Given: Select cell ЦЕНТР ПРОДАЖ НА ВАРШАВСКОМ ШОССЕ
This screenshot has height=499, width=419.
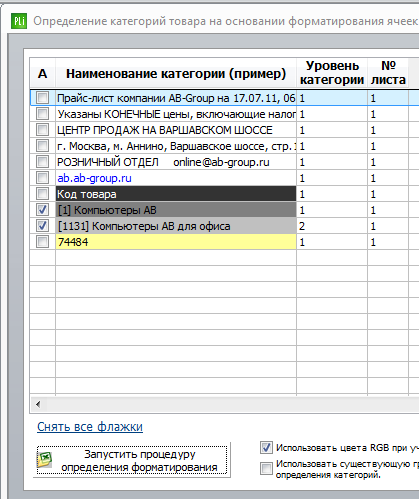Looking at the screenshot, I should (x=176, y=130).
